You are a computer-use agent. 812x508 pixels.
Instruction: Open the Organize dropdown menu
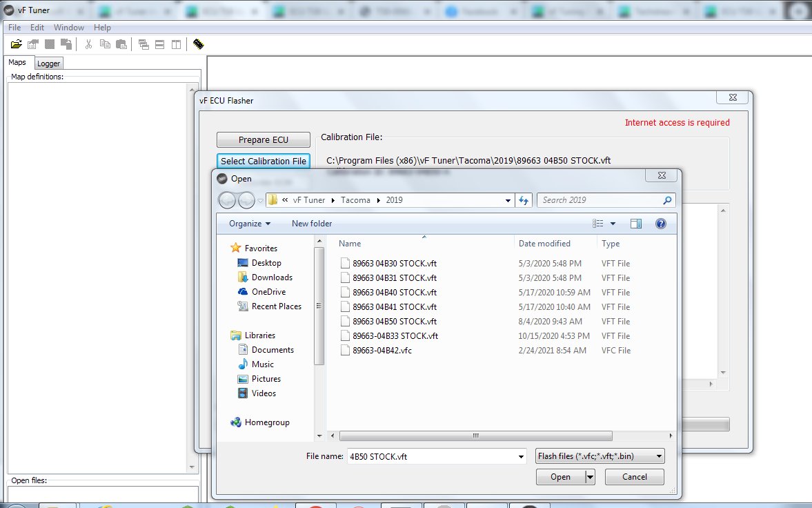[x=250, y=224]
